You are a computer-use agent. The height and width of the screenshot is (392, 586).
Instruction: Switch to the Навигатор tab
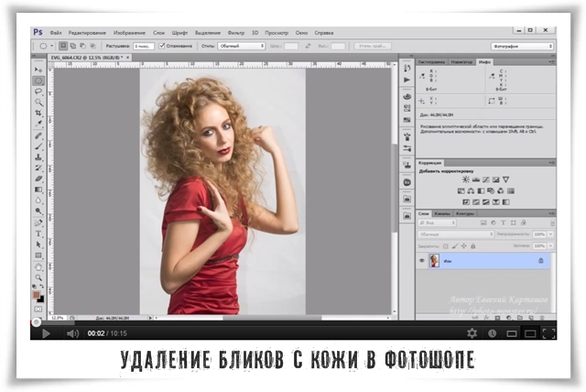(461, 62)
